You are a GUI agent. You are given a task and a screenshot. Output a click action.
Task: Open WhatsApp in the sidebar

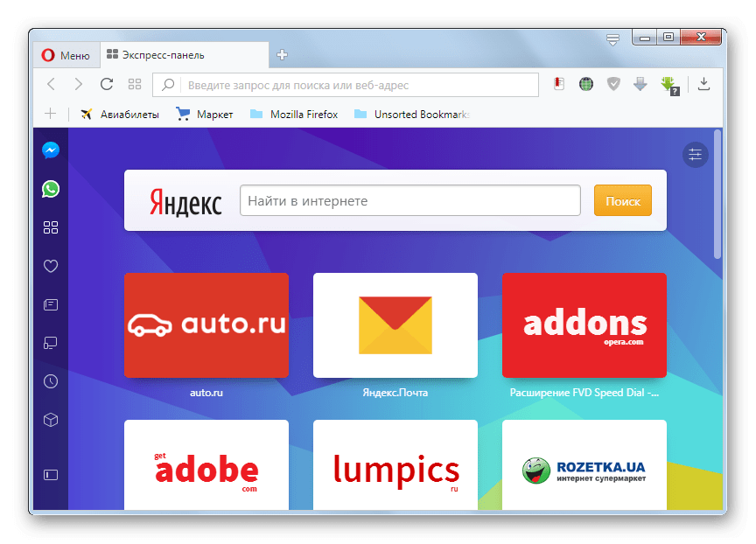[x=51, y=189]
